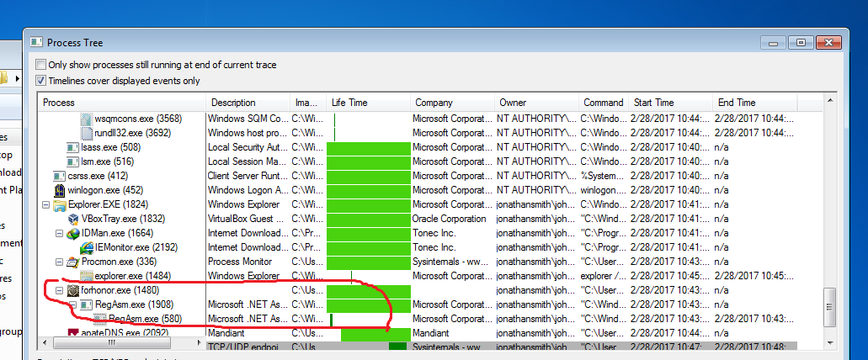Select IEMonitor.exe (2192) in the tree
The image size is (868, 360).
point(136,248)
